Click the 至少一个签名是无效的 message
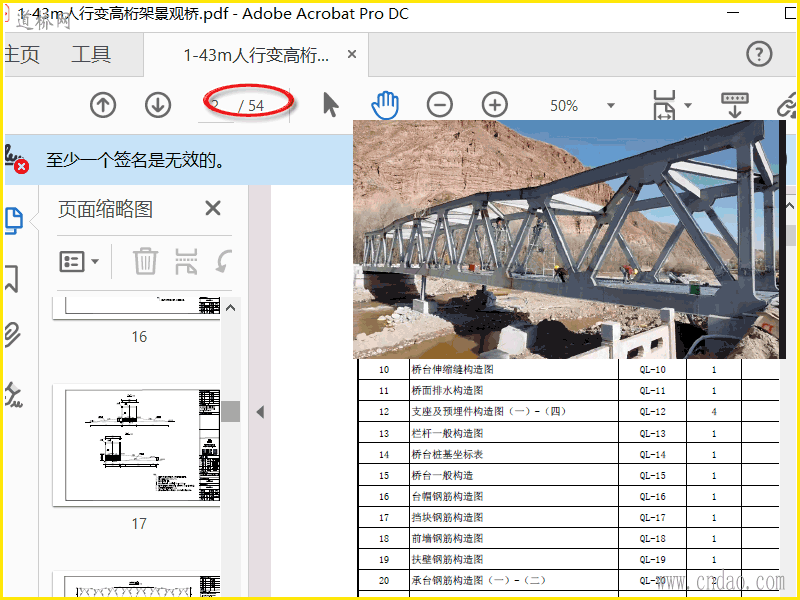Image resolution: width=800 pixels, height=600 pixels. (135, 160)
